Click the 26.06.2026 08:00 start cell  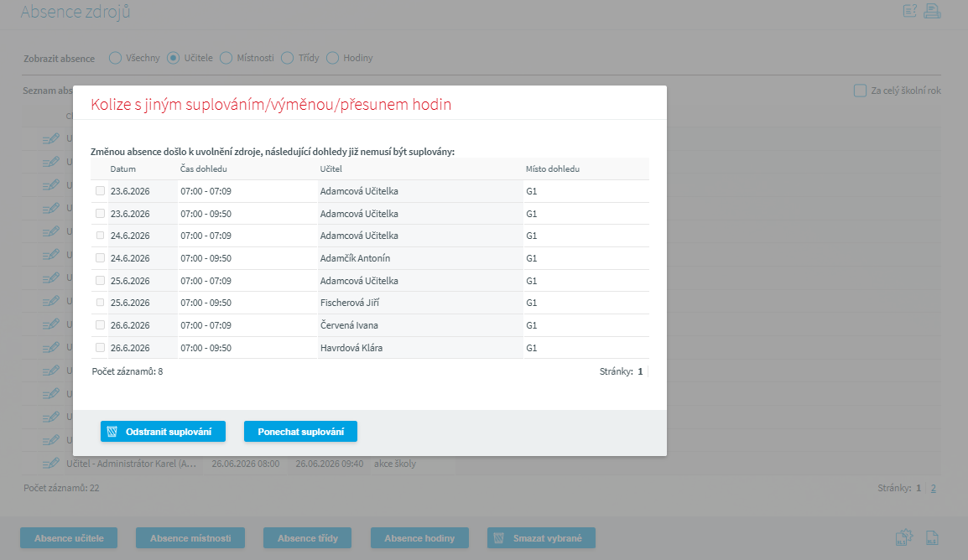pyautogui.click(x=246, y=464)
